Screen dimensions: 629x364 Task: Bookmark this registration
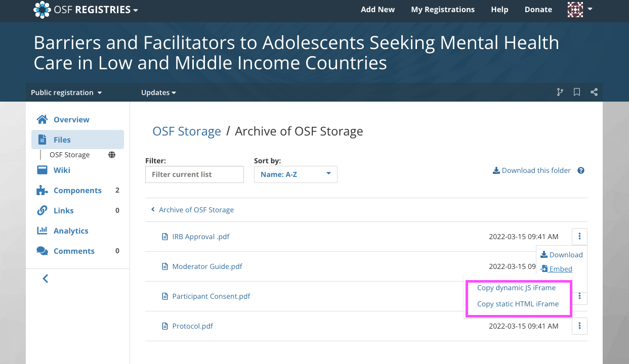(576, 92)
